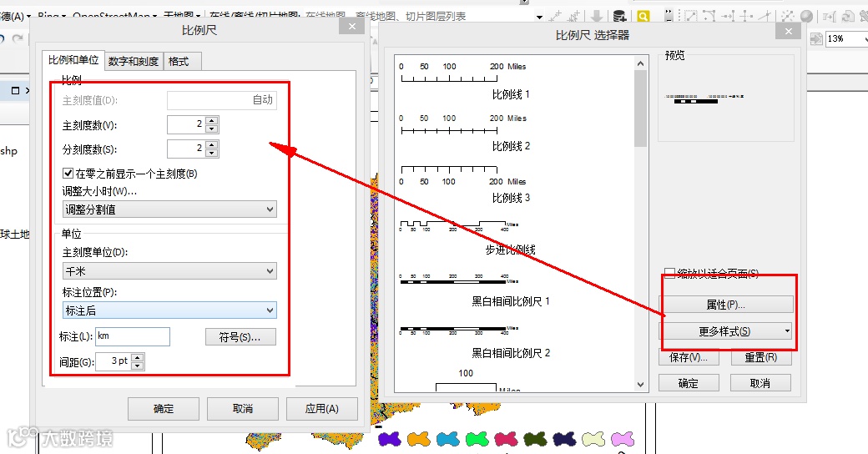Click the style list scrollbar up arrow
868x454 pixels.
click(x=640, y=63)
